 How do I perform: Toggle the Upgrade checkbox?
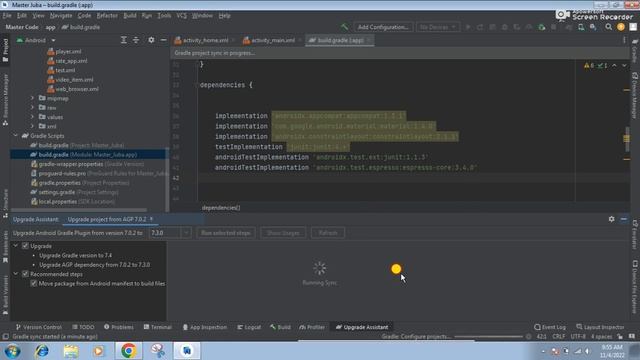[x=25, y=246]
